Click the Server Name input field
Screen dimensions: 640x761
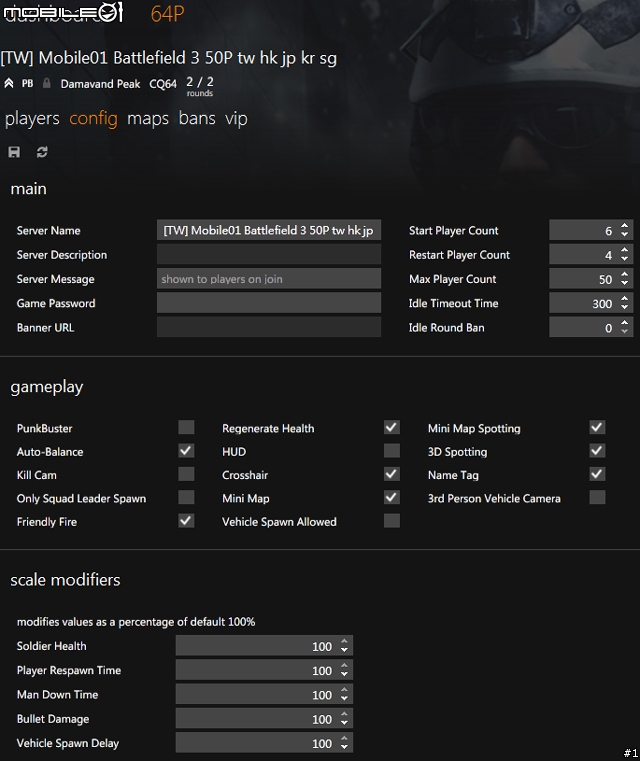tap(269, 230)
